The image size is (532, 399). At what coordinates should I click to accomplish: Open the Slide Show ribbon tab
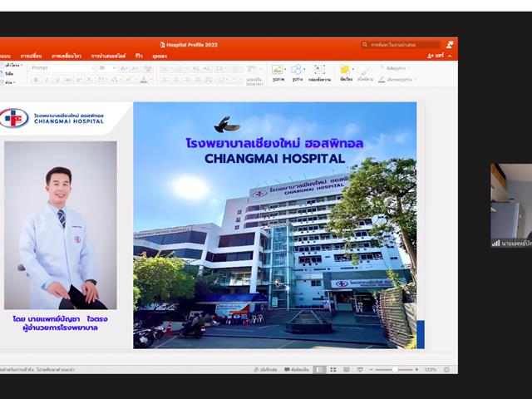click(x=108, y=56)
